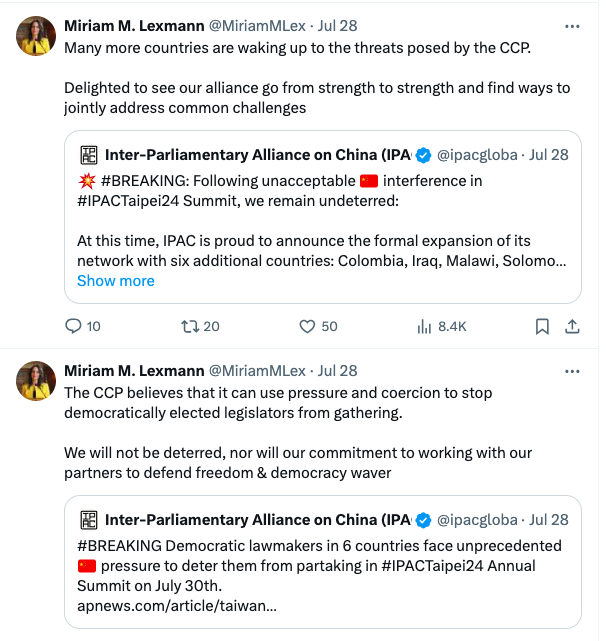View analytics showing 8.4K views
Image resolution: width=606 pixels, height=641 pixels.
coord(423,326)
